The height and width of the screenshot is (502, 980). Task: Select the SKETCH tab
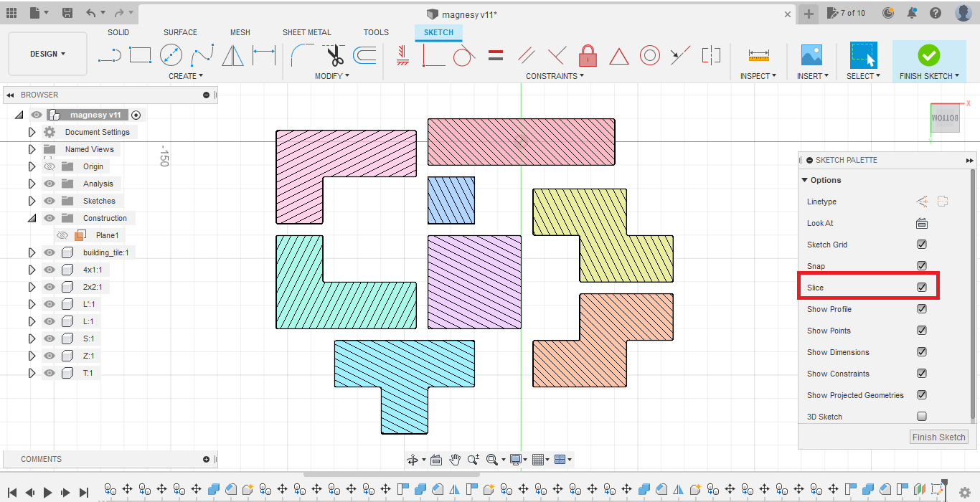[x=438, y=32]
